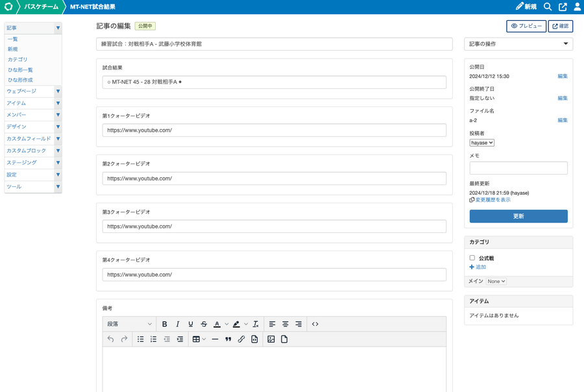Insert a blockquote
The width and height of the screenshot is (584, 392).
[x=228, y=339]
